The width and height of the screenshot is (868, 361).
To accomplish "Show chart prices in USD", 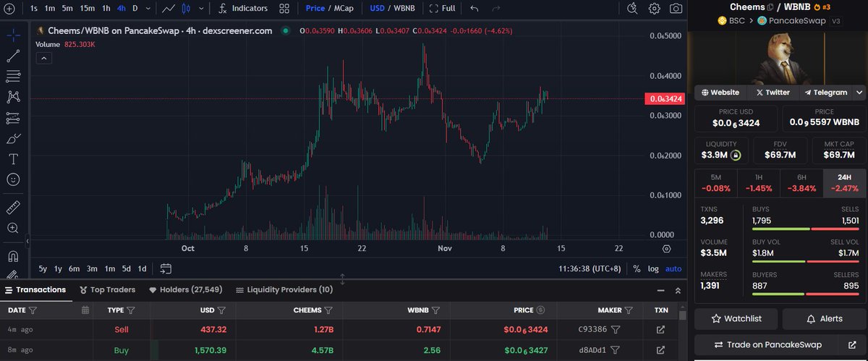I will 377,9.
